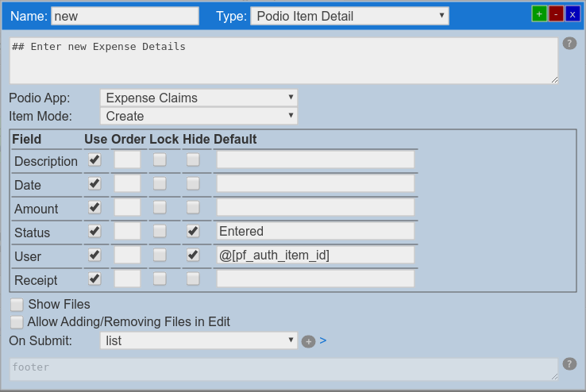
Task: Click the green plus button in header
Action: point(539,13)
